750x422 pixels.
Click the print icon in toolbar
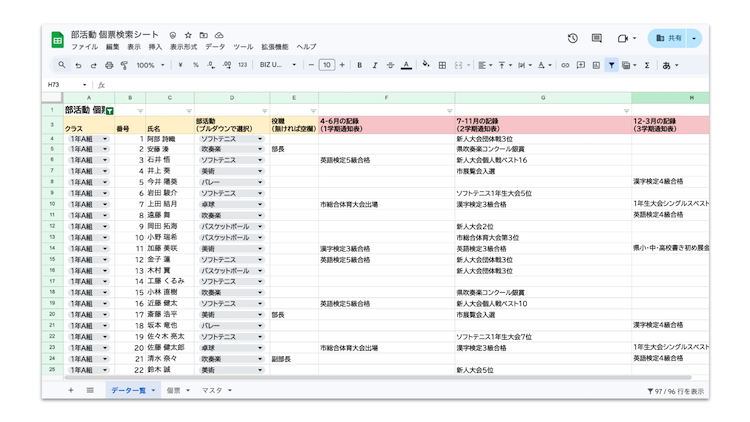109,65
